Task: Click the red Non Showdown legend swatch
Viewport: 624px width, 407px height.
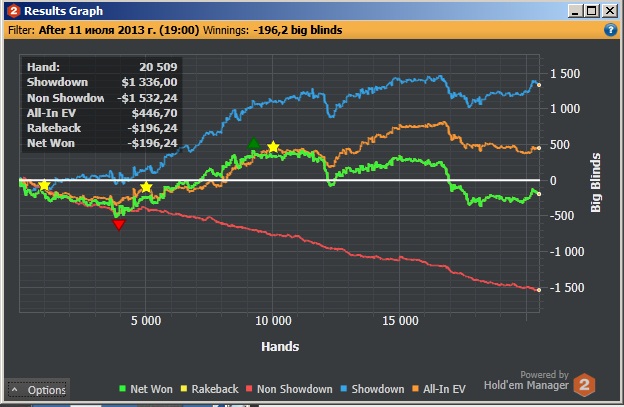Action: [x=249, y=388]
